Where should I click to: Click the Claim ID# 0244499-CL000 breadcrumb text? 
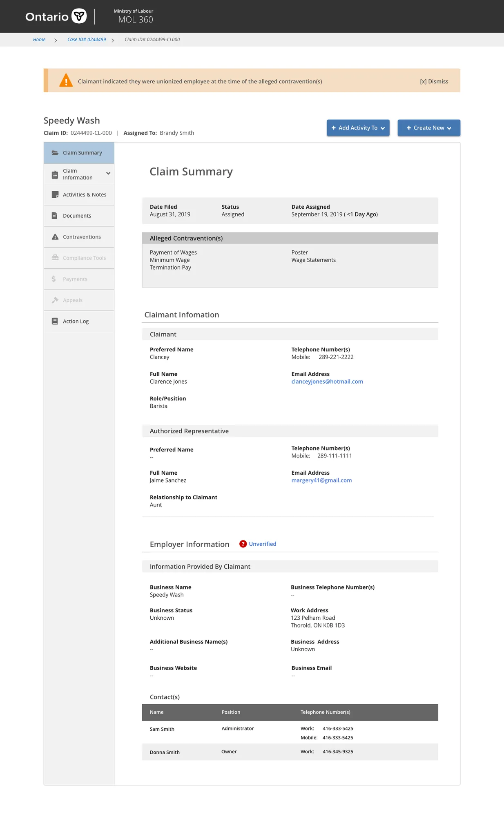click(152, 40)
